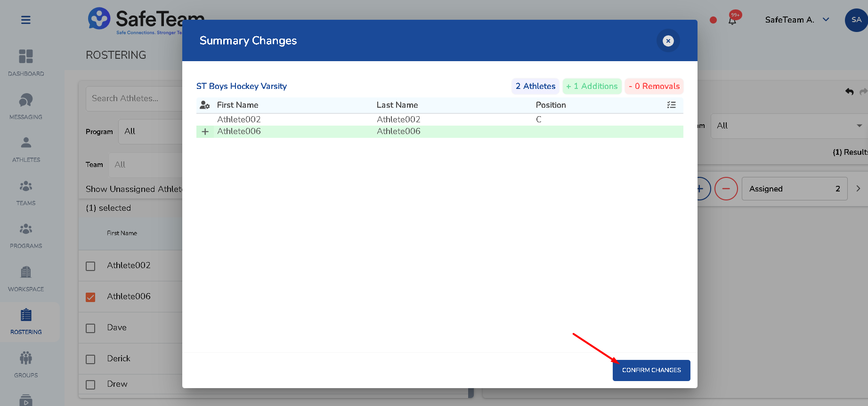
Task: Click the Summary Changes dialog title
Action: pyautogui.click(x=248, y=40)
